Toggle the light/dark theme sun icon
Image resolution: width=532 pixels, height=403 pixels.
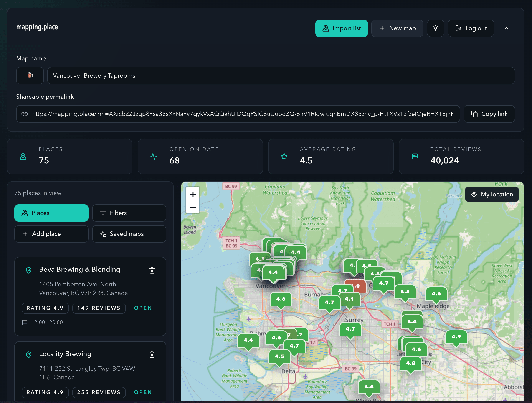click(x=435, y=28)
